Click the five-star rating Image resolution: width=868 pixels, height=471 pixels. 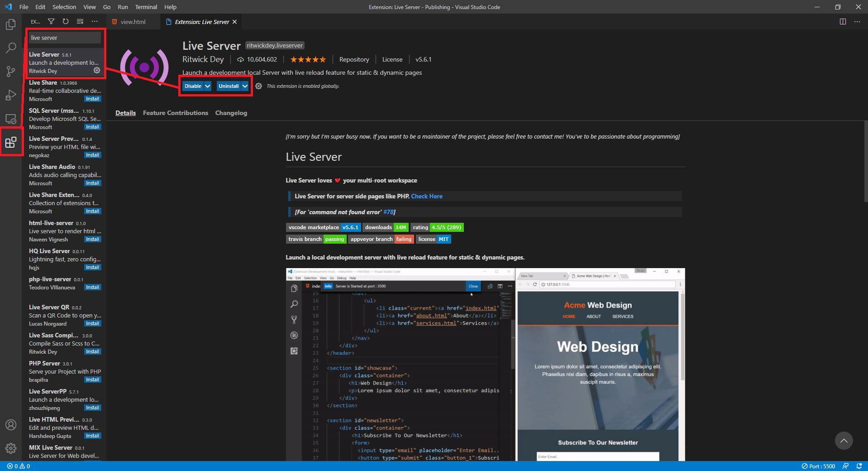pos(308,59)
